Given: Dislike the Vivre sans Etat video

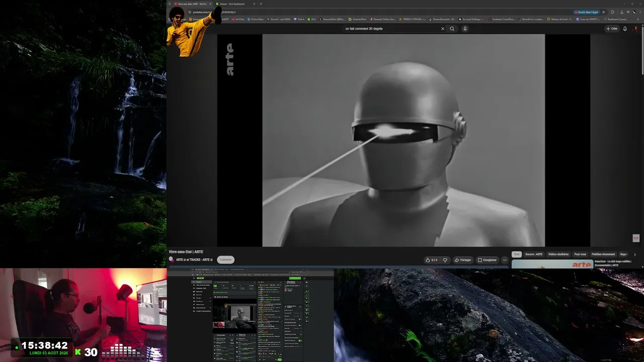Looking at the screenshot, I should click(445, 260).
